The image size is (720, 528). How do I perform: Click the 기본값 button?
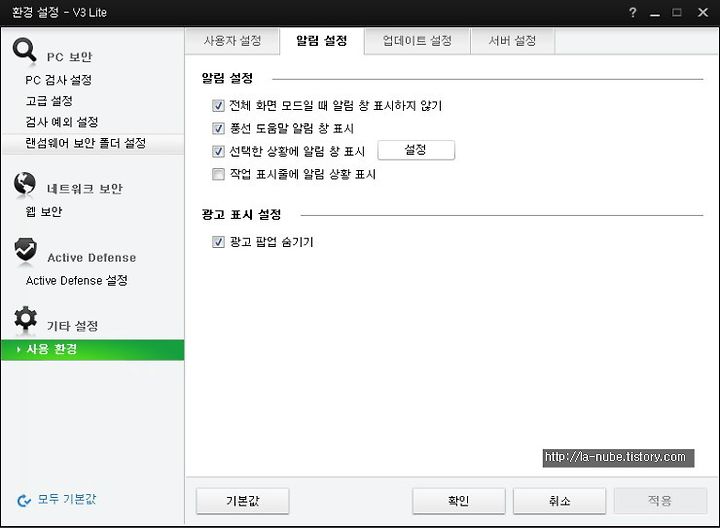(x=242, y=501)
